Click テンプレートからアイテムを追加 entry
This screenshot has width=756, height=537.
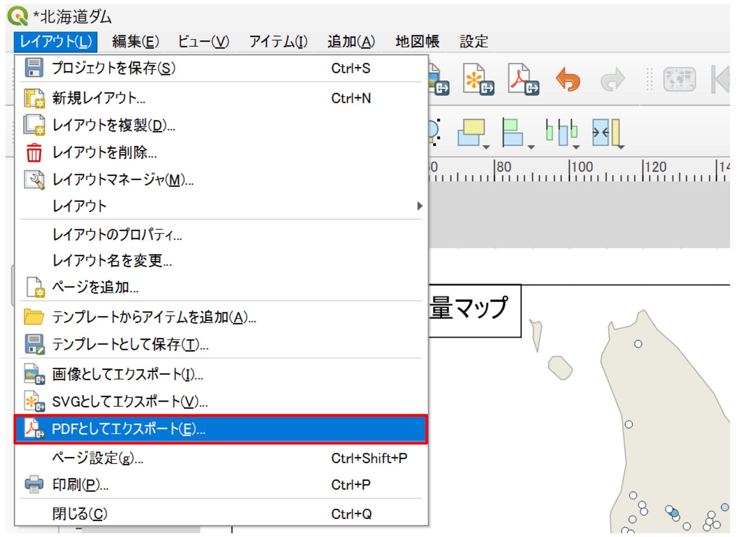221,317
